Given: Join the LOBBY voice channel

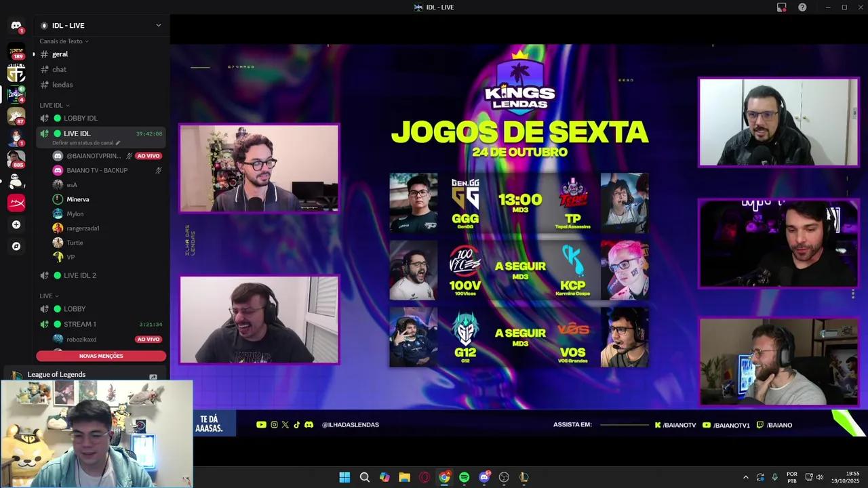Looking at the screenshot, I should pyautogui.click(x=102, y=308).
